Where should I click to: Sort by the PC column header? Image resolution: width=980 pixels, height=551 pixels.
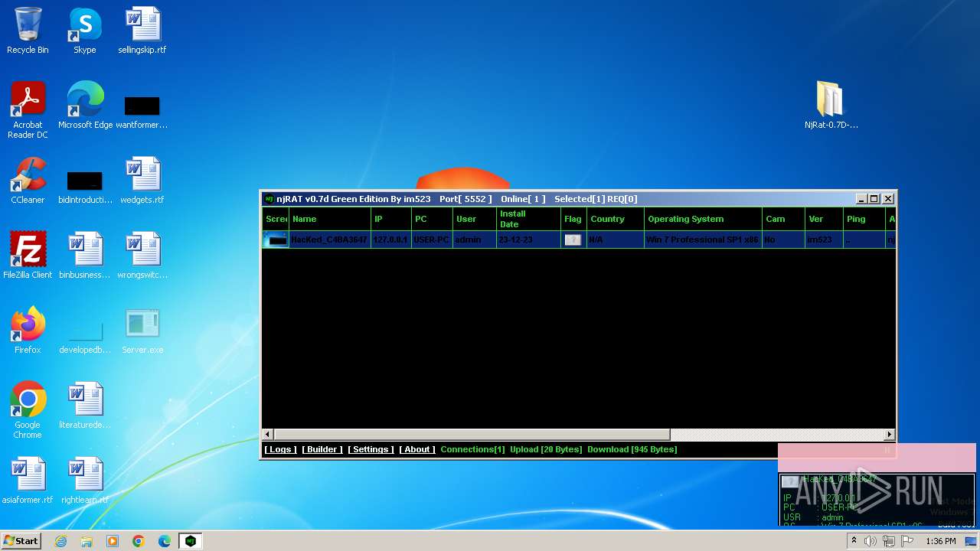[x=432, y=219]
